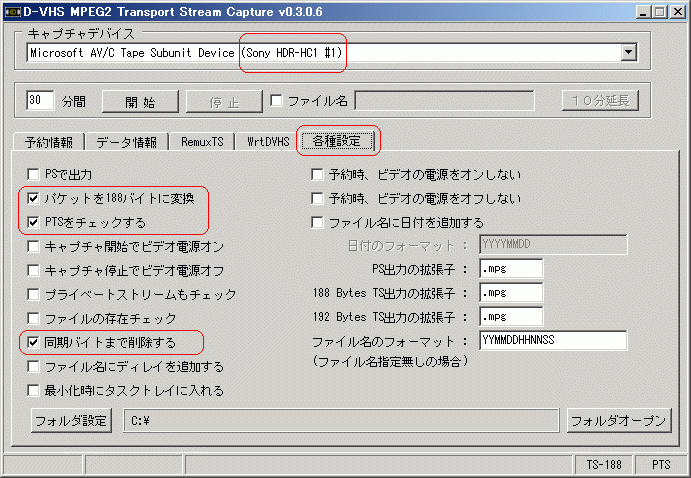The width and height of the screenshot is (691, 478).
Task: Select the Microsoft AV/C Tape Subunit Device combo box
Action: (331, 52)
